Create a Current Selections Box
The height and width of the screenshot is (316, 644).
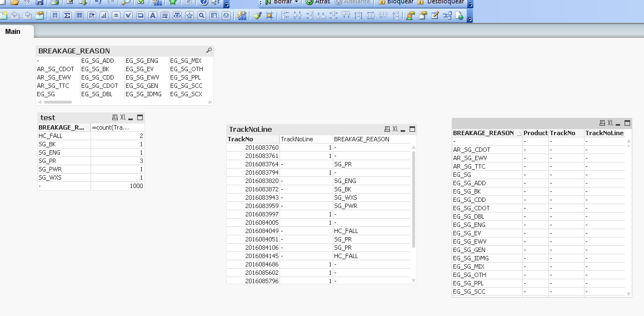128,16
